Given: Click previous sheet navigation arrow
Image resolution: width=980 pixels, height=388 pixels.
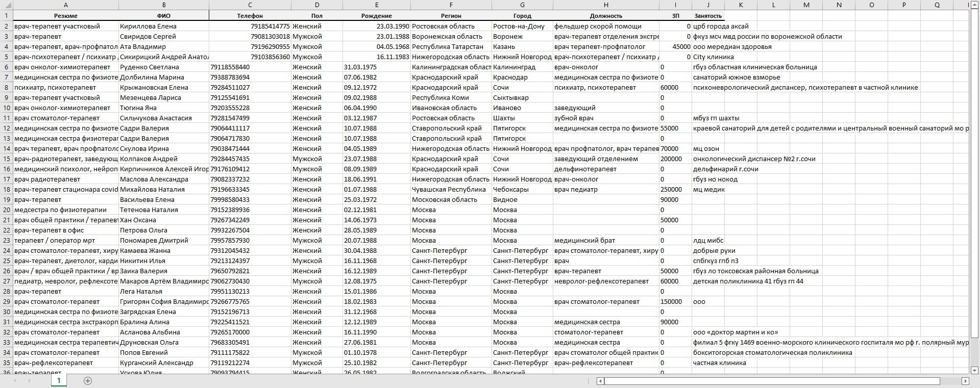Looking at the screenshot, I should tap(15, 381).
